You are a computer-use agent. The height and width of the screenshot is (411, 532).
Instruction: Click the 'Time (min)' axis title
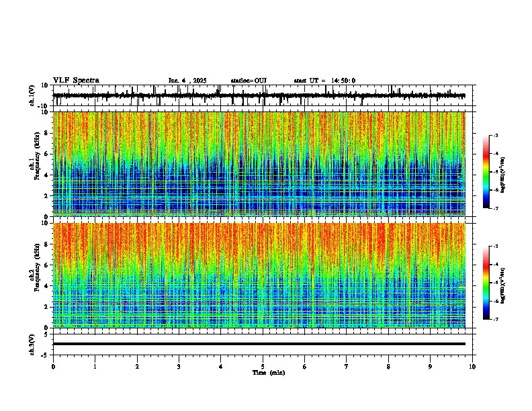tap(269, 373)
